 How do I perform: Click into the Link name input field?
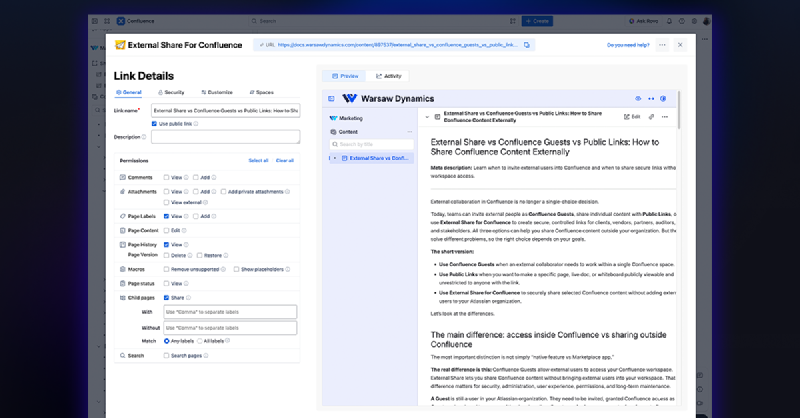[x=226, y=110]
